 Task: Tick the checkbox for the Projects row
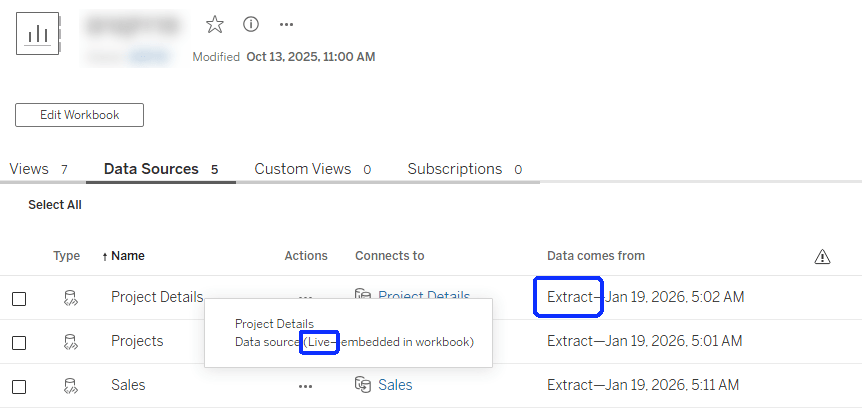pyautogui.click(x=19, y=342)
